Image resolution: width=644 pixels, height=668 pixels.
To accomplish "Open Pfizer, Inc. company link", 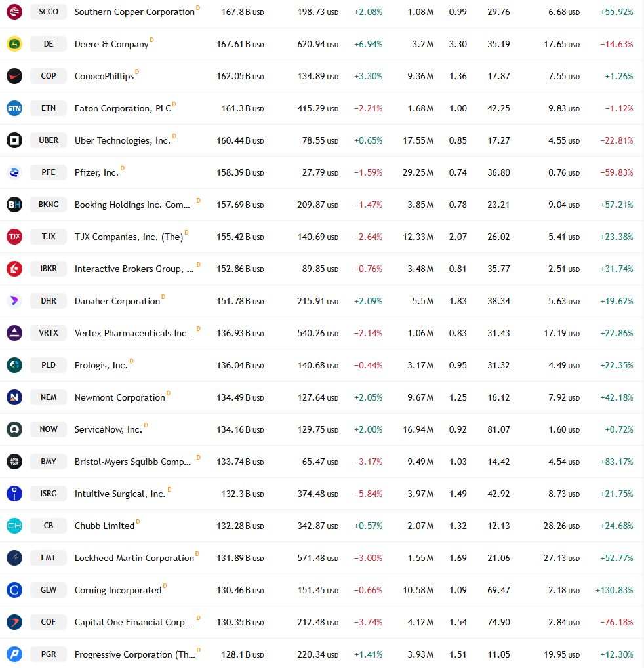I will click(97, 172).
